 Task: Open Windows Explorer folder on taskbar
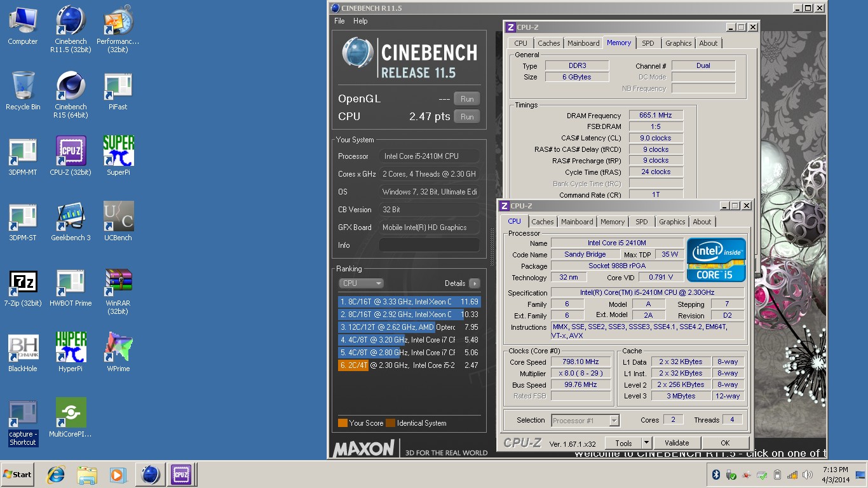[87, 475]
